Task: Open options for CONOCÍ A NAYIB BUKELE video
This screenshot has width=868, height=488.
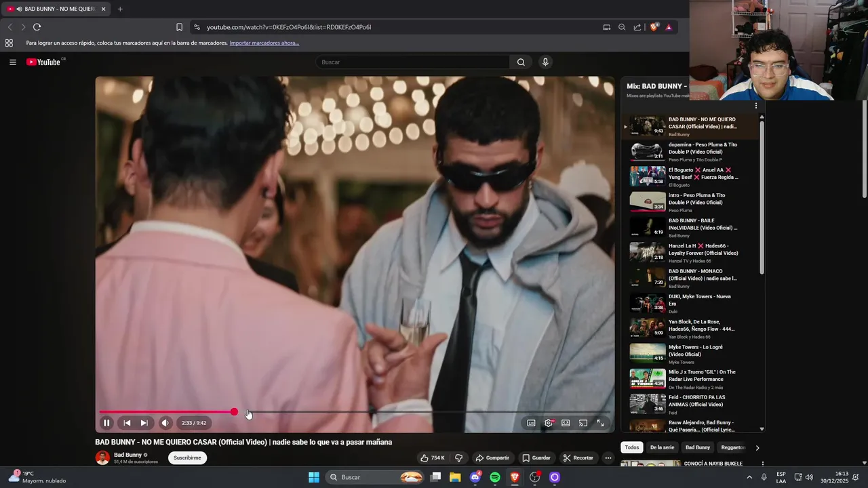Action: [763, 464]
